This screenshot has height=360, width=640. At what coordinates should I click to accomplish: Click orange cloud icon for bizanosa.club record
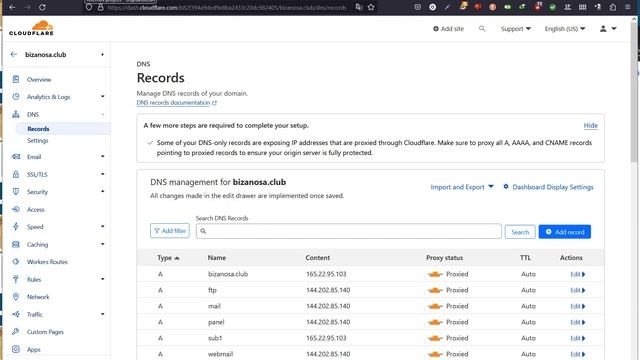click(x=435, y=274)
